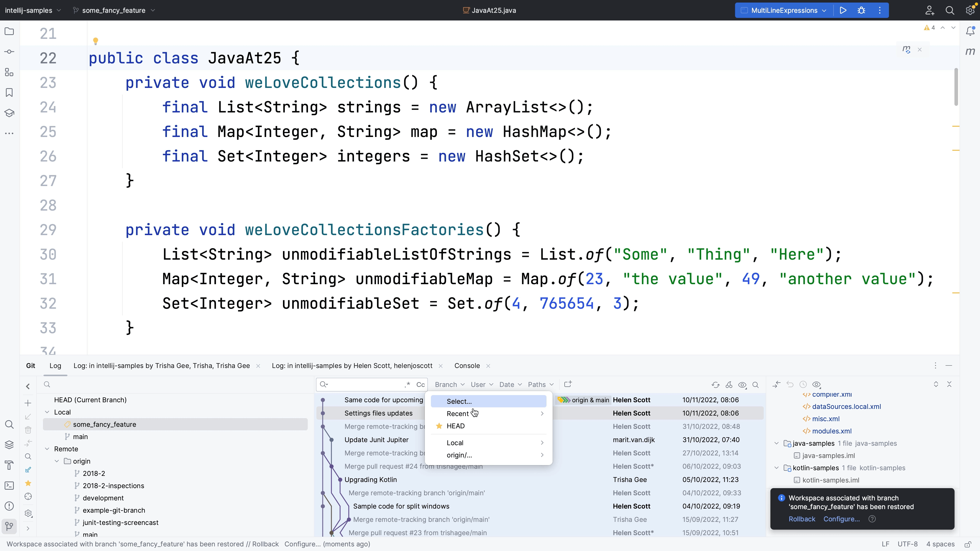Collapse the Remote branches node

[48, 449]
